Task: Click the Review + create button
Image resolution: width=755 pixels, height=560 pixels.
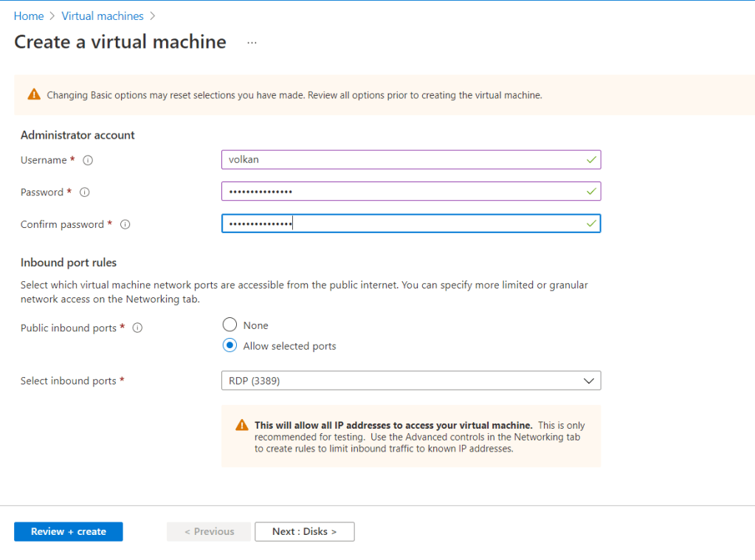Action: [x=69, y=531]
